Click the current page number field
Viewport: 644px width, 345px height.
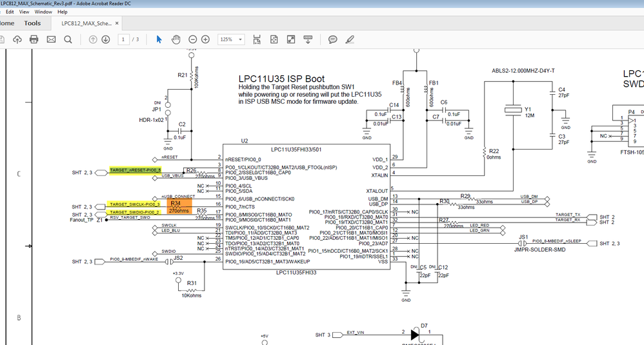pos(123,39)
